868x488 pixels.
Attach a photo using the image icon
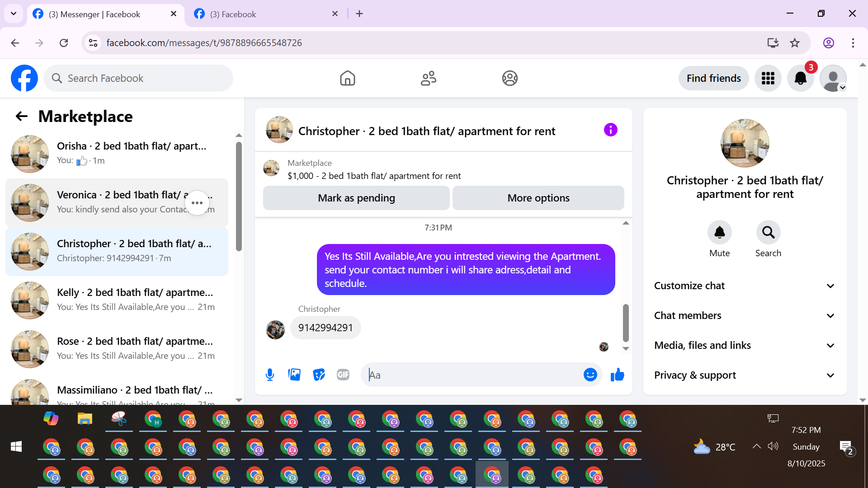[294, 375]
